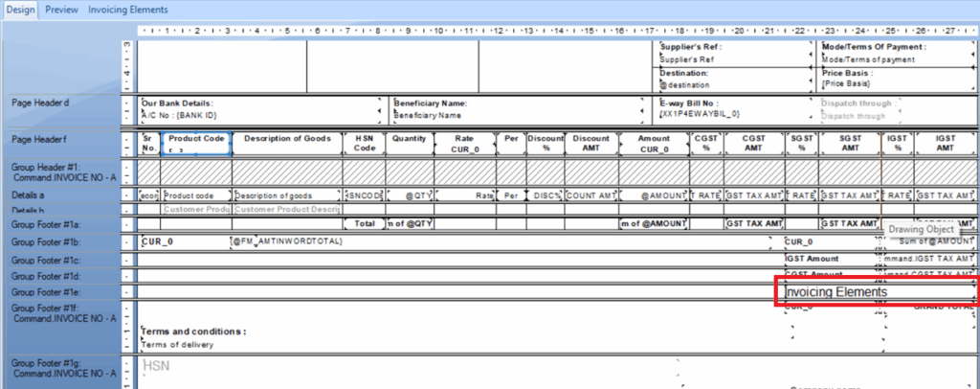Select the Group Header #1 section label
980x389 pixels.
(64, 172)
